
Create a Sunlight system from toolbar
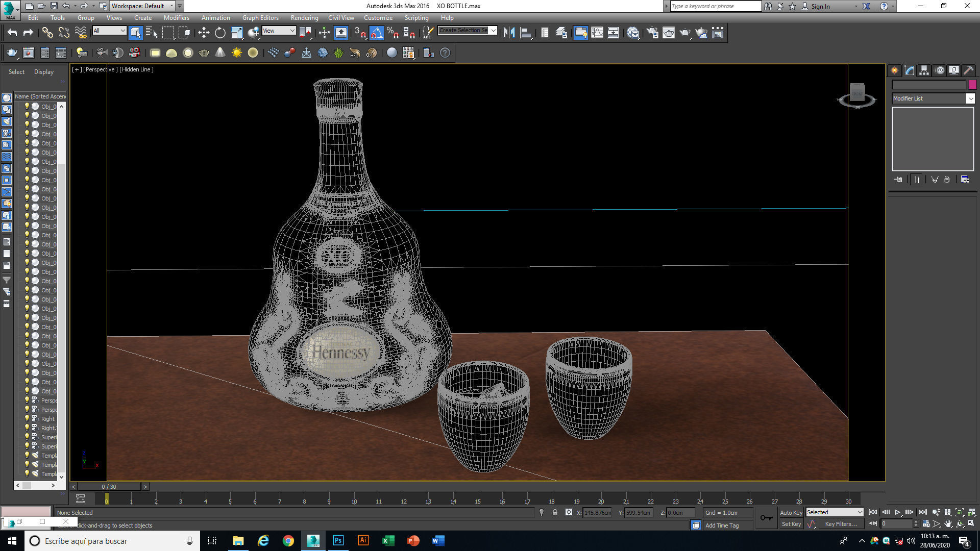coord(236,53)
